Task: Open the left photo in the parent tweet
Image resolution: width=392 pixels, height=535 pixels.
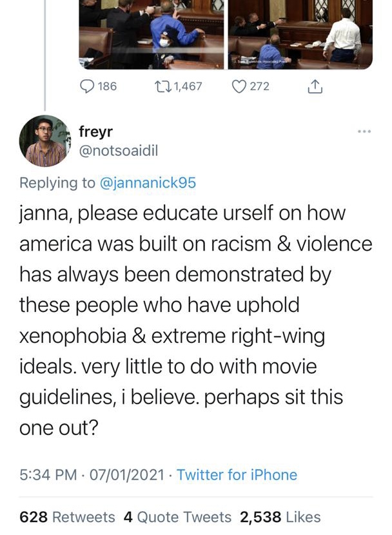Action: click(x=152, y=34)
